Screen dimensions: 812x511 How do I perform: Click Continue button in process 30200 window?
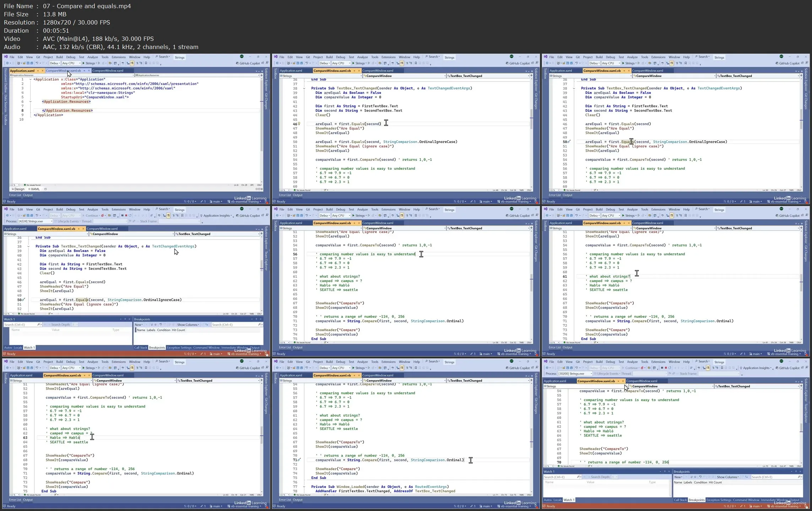[x=630, y=368]
